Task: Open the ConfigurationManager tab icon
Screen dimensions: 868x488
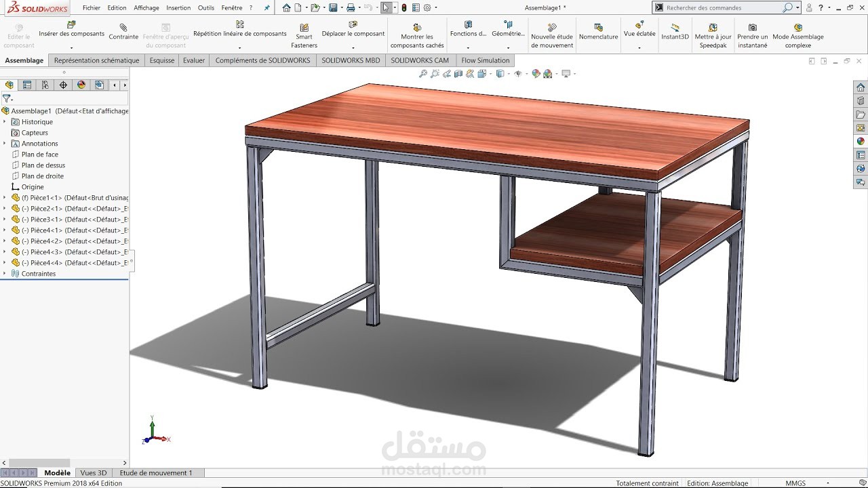Action: [45, 85]
